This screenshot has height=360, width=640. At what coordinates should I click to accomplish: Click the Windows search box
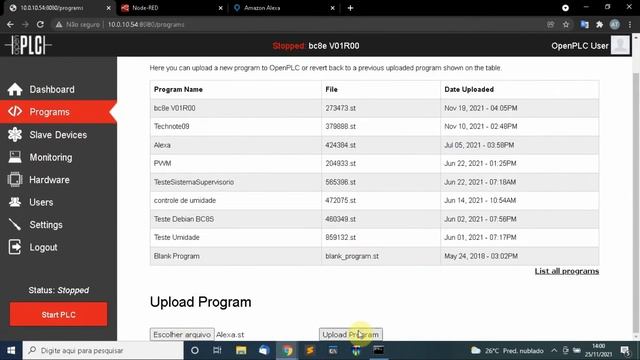pyautogui.click(x=103, y=350)
